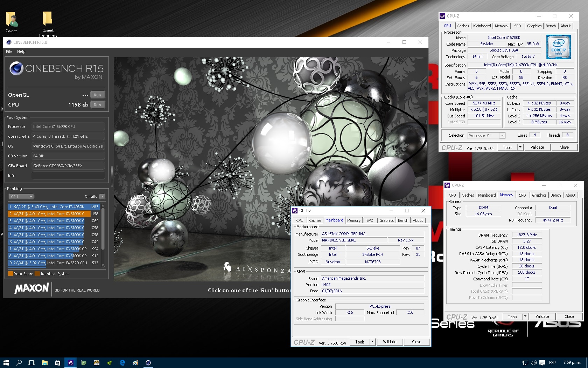Launch File Explorer from the taskbar
The image size is (588, 368).
(x=45, y=363)
